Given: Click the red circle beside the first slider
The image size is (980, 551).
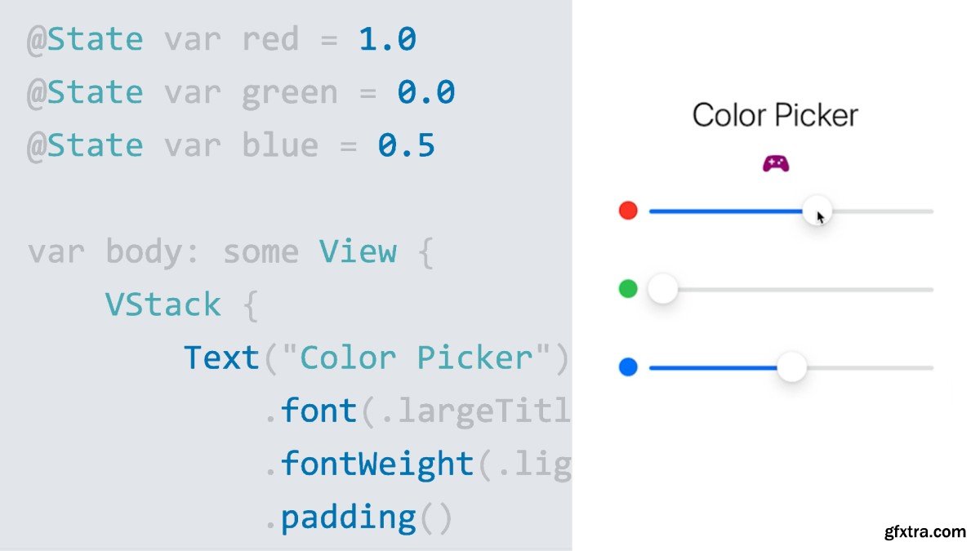Looking at the screenshot, I should click(628, 211).
